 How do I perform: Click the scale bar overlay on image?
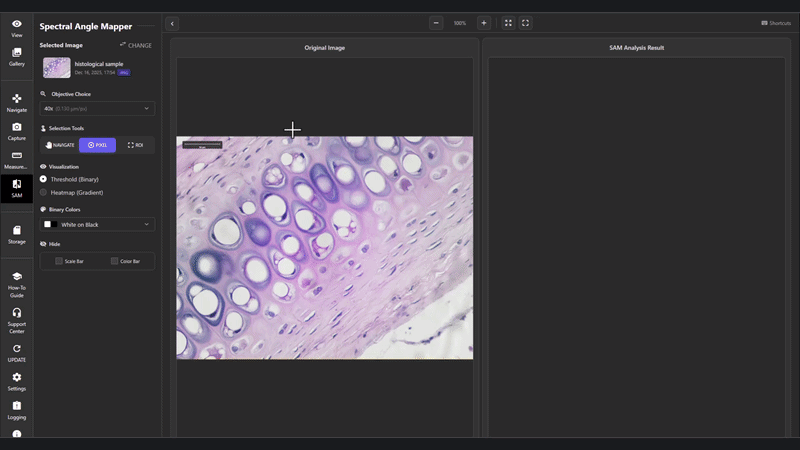tap(202, 145)
